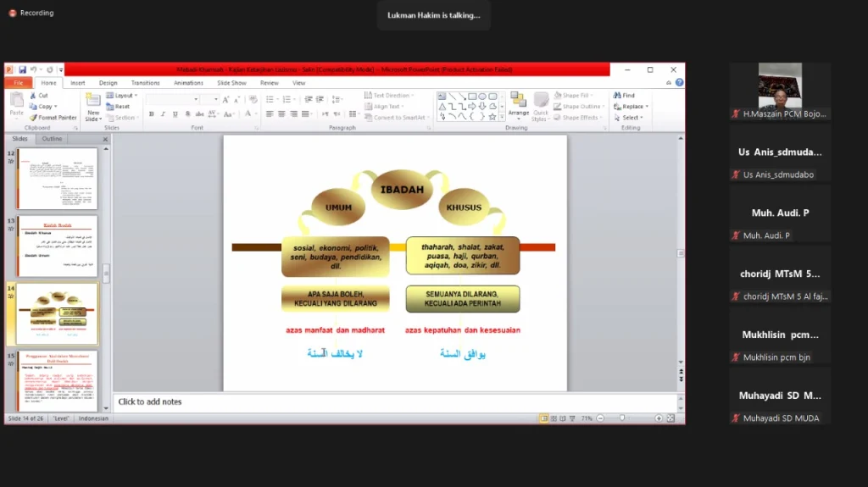This screenshot has width=868, height=487.
Task: Toggle Italic formatting
Action: pos(161,113)
